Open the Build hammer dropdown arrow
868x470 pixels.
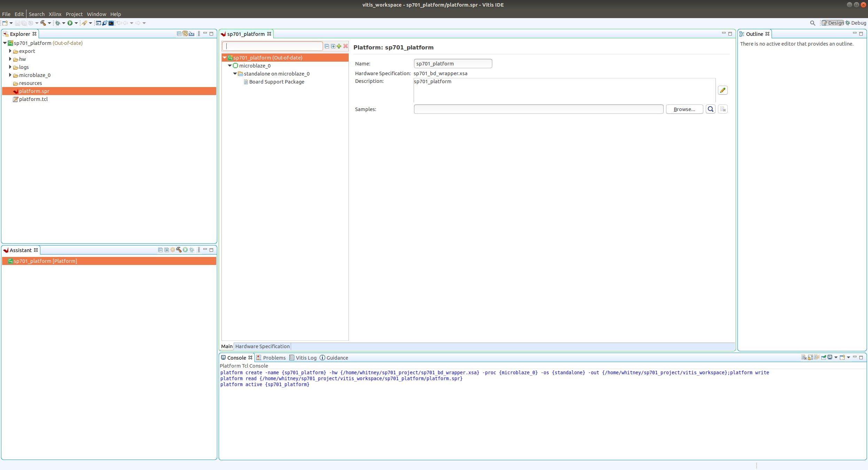(x=49, y=23)
